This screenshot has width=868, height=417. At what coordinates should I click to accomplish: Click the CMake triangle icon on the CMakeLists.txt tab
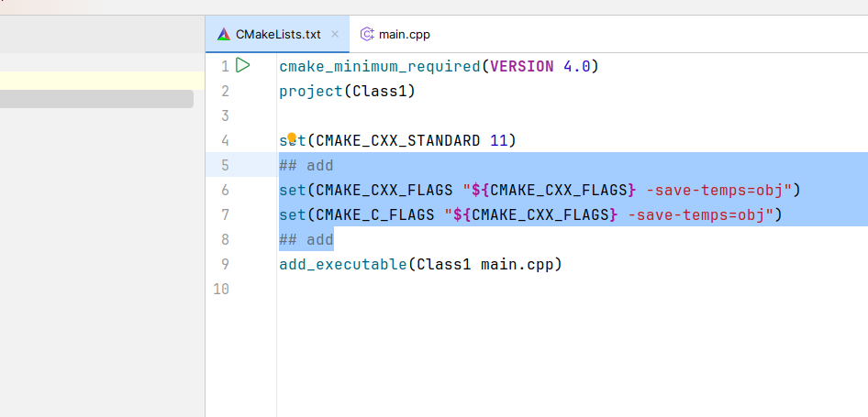pos(223,35)
